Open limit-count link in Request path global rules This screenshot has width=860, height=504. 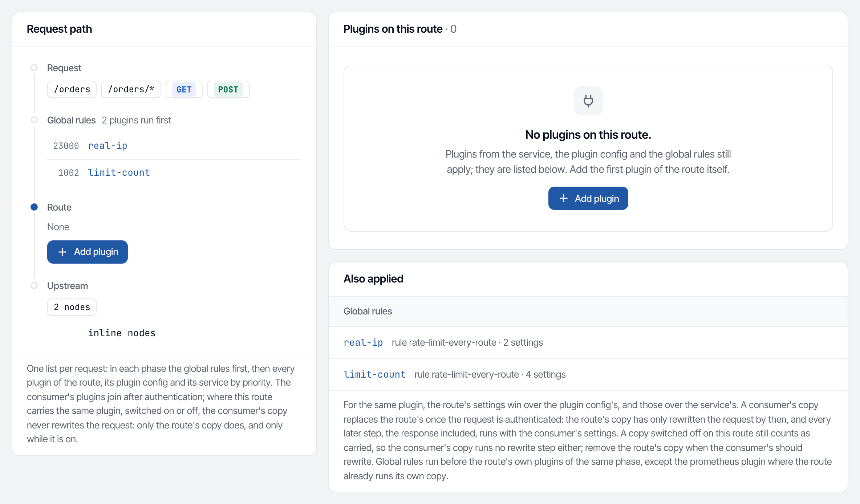[x=119, y=173]
